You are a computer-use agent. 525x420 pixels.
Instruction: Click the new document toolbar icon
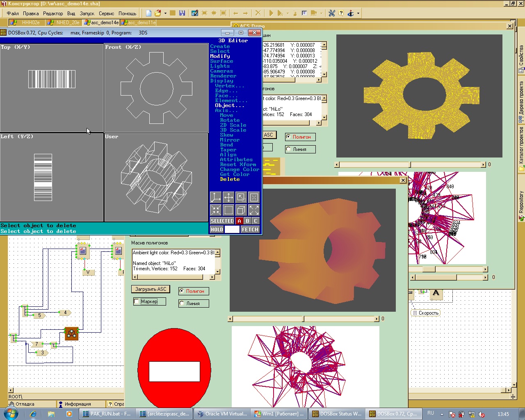pos(148,13)
